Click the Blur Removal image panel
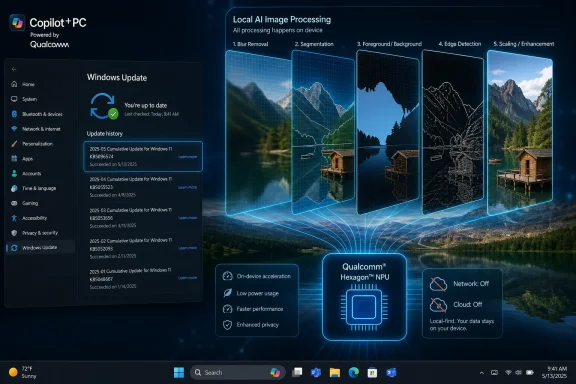 coord(258,132)
